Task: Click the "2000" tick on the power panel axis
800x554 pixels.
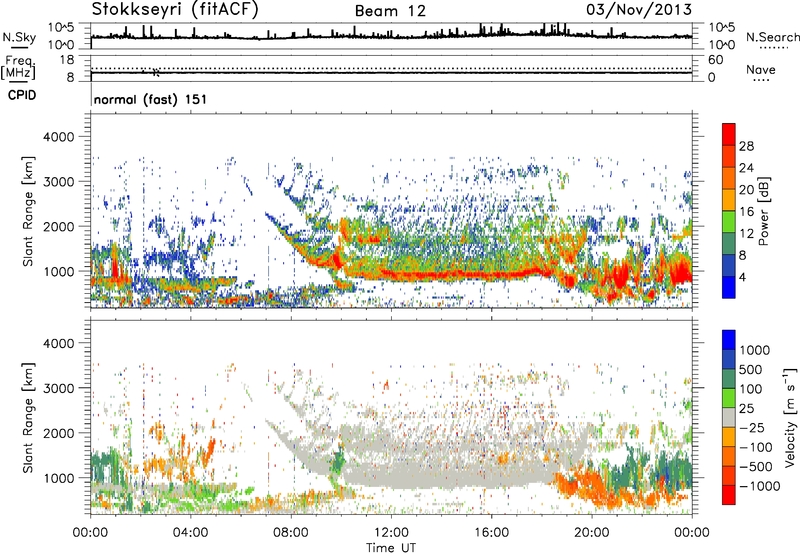Action: tap(58, 226)
